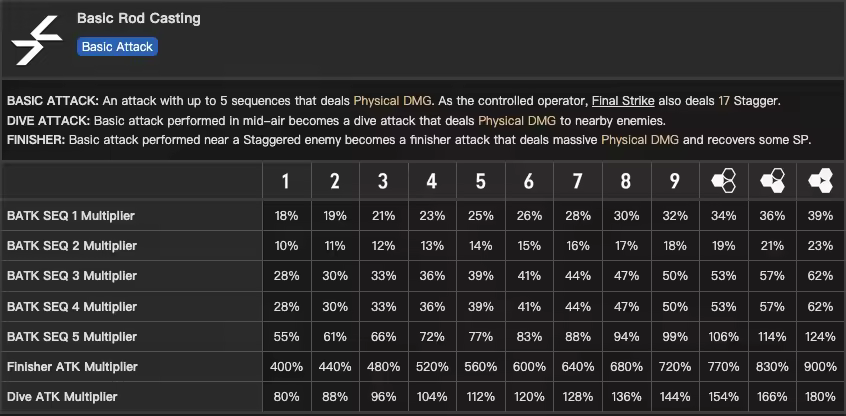
Task: Click the BATK SEQ 5 Multiplier row label
Action: [x=71, y=337]
